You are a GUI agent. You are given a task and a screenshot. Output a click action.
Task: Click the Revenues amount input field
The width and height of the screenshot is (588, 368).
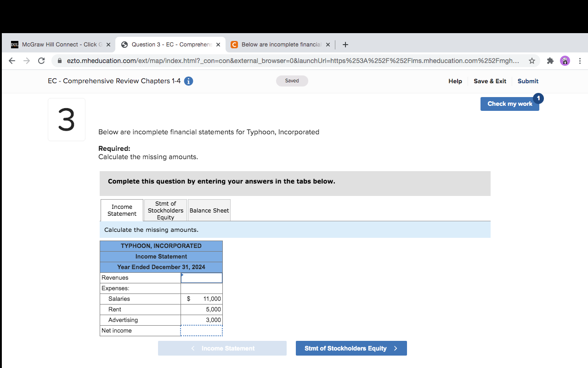tap(202, 278)
